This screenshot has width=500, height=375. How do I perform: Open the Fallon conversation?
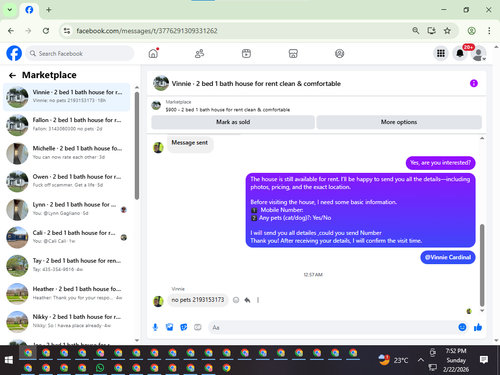(67, 125)
